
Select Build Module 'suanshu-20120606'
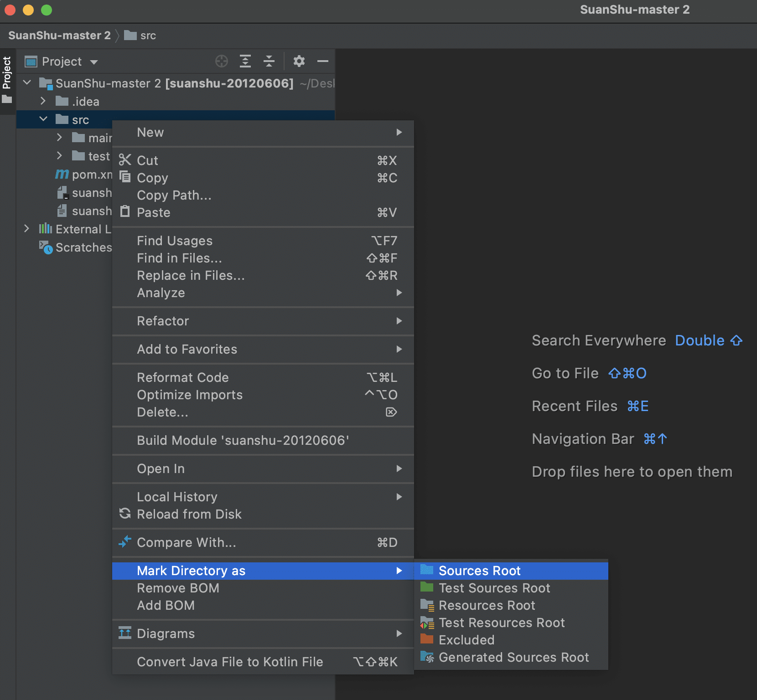coord(263,440)
